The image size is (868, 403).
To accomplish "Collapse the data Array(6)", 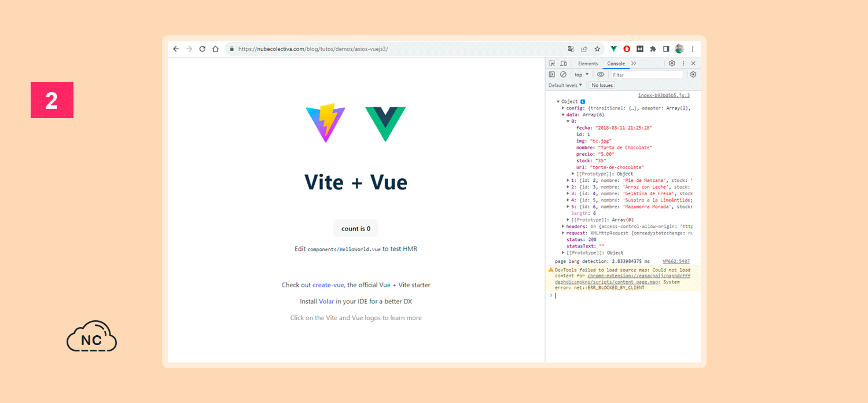I will (x=563, y=115).
